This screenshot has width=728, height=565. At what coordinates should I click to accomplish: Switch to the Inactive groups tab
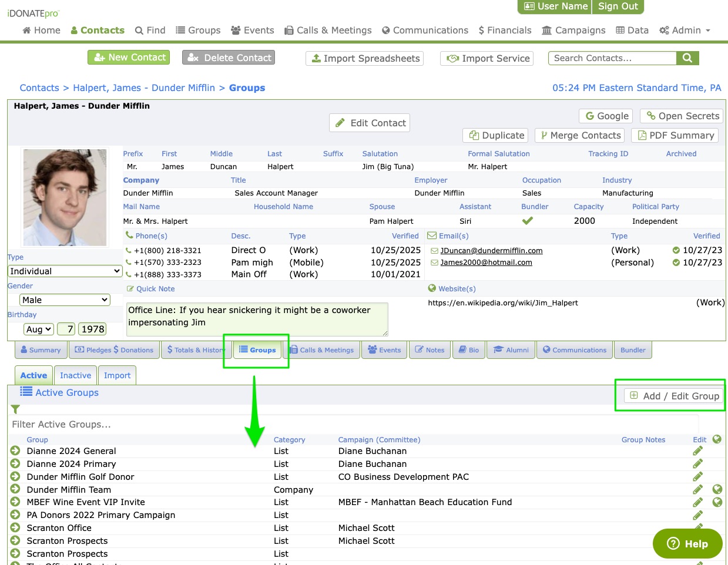[x=75, y=375]
